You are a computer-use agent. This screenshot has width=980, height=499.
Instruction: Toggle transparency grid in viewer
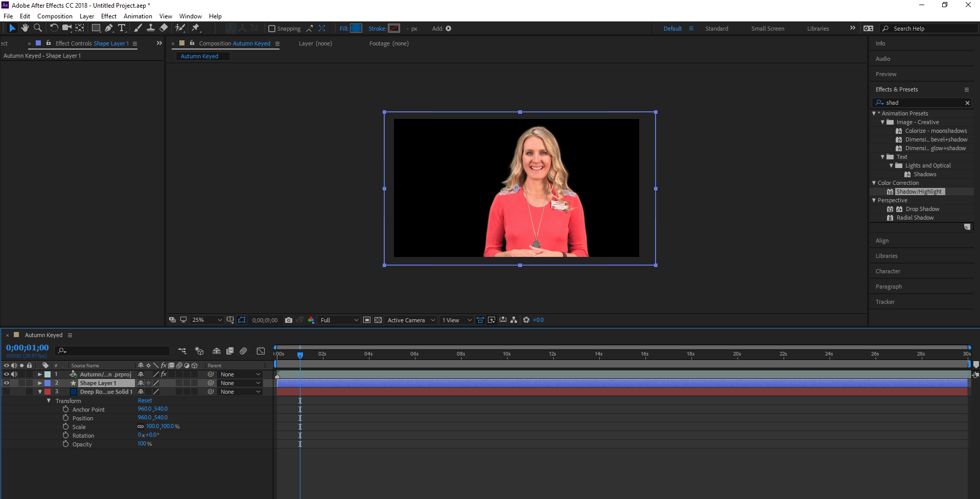[x=378, y=320]
